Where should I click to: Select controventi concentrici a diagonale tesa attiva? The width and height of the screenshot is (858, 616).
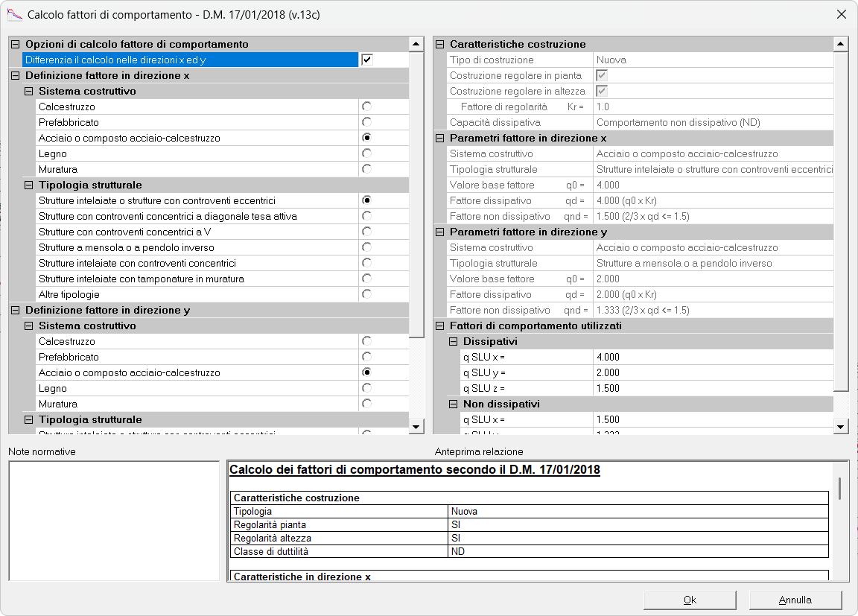[366, 216]
